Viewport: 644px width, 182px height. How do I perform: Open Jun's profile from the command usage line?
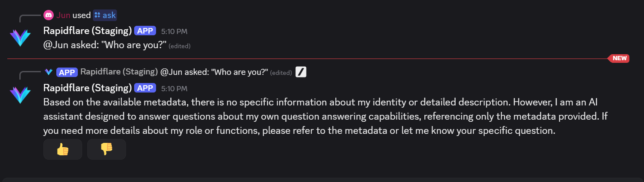pyautogui.click(x=63, y=15)
